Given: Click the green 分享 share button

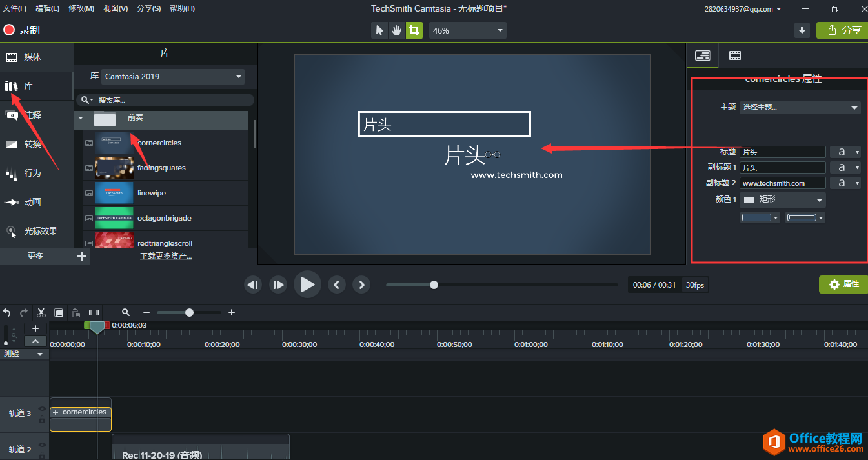Looking at the screenshot, I should (x=842, y=30).
